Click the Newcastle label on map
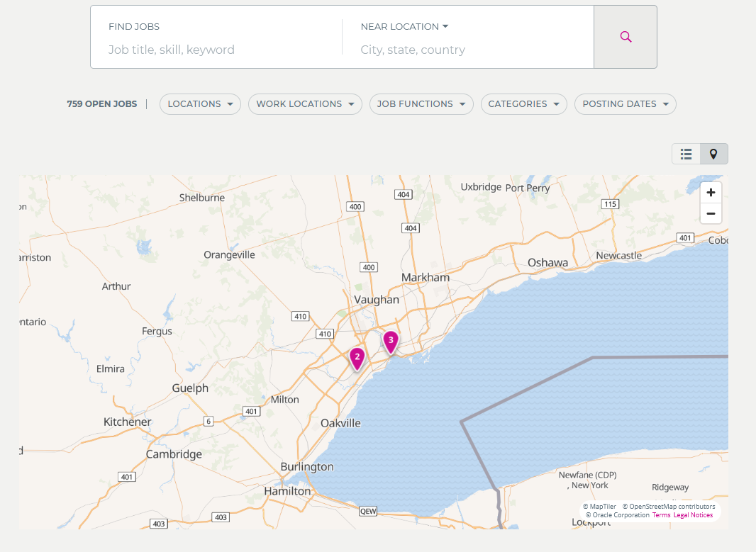The height and width of the screenshot is (552, 756). pyautogui.click(x=618, y=255)
